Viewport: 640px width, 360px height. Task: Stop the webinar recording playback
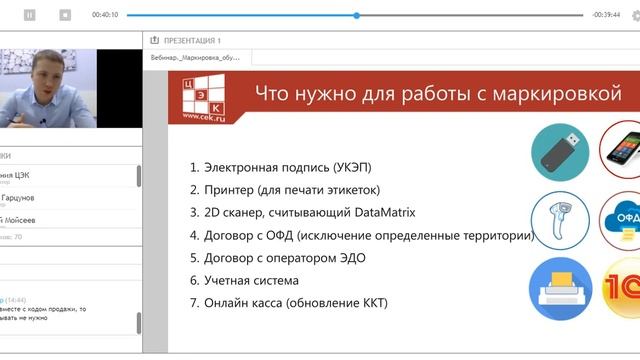point(65,15)
